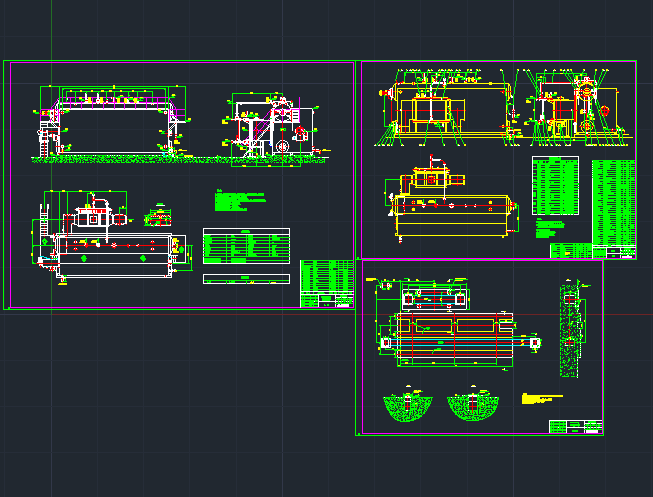The height and width of the screenshot is (497, 653).
Task: Click the yellow notes text in bottom sheet
Action: pyautogui.click(x=541, y=397)
